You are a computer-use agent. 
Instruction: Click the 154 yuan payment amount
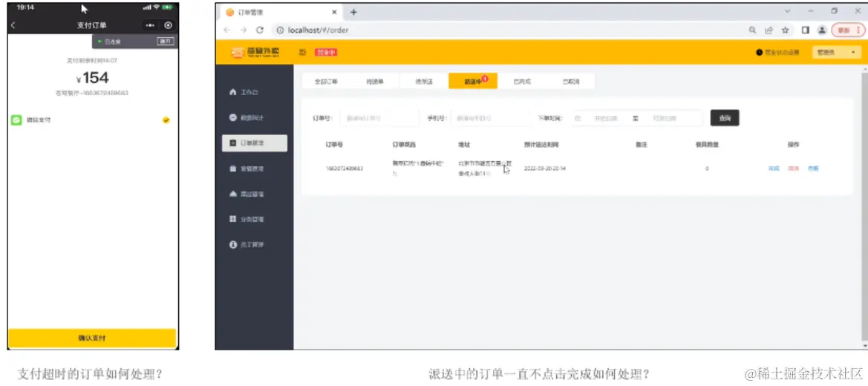(x=93, y=78)
